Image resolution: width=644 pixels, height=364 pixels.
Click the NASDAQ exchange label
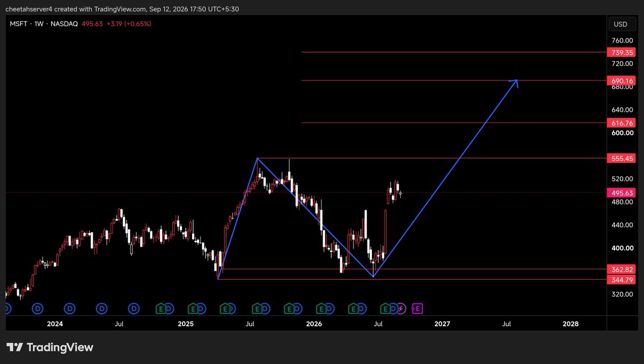64,24
